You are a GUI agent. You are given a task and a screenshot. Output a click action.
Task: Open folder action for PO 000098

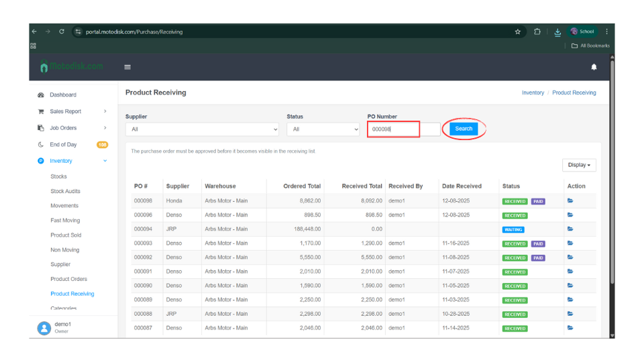[570, 200]
